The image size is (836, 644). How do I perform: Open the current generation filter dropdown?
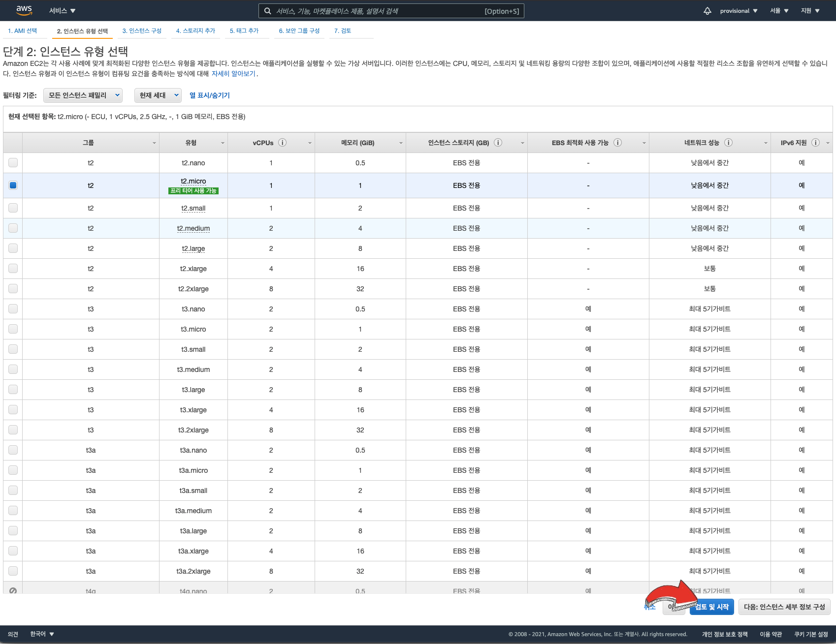pyautogui.click(x=158, y=95)
